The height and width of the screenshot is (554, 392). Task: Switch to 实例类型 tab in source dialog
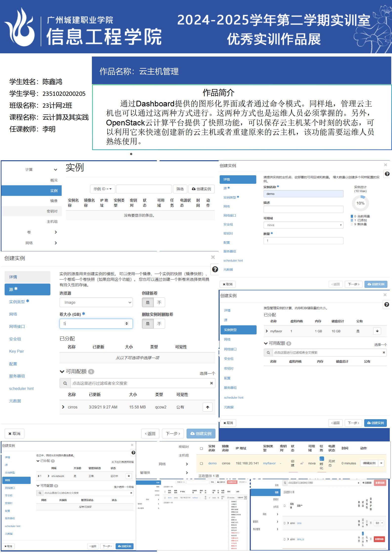pyautogui.click(x=17, y=302)
